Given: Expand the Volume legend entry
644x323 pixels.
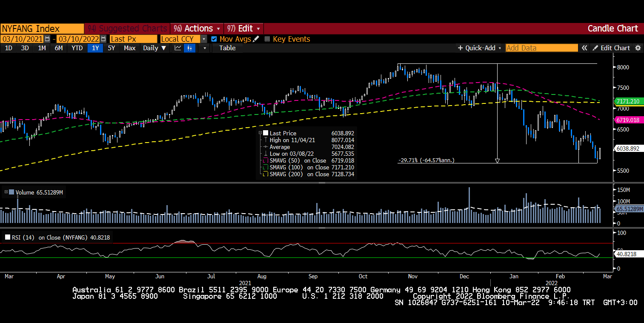Looking at the screenshot, I should pos(6,192).
